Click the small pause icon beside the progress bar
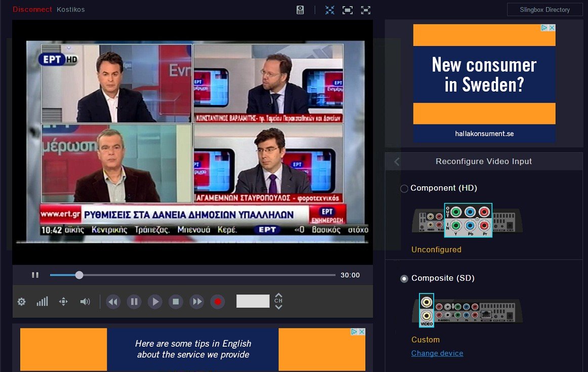This screenshot has height=372, width=588. tap(35, 275)
